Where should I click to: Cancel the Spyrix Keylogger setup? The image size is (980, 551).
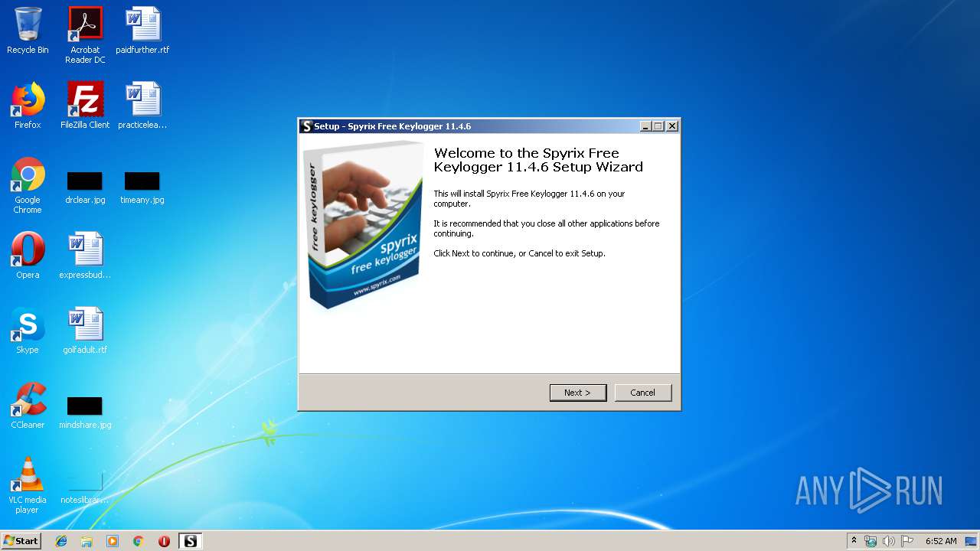pyautogui.click(x=643, y=393)
